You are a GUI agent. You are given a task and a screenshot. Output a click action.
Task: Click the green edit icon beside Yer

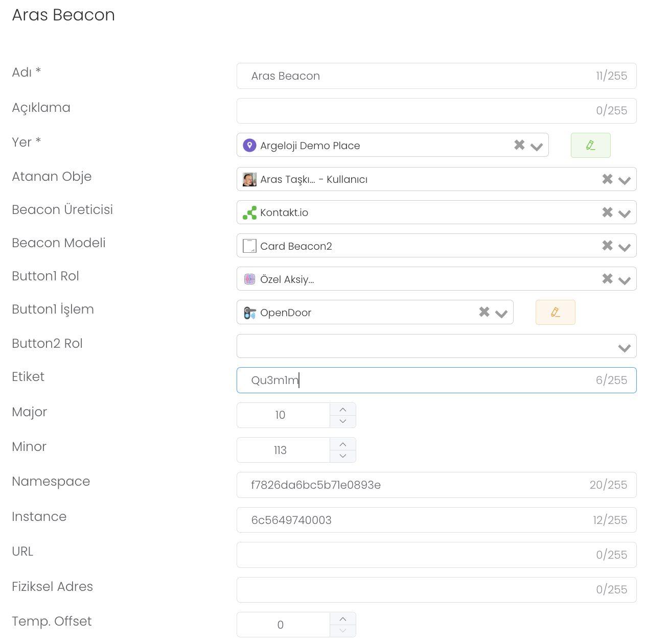(x=590, y=146)
